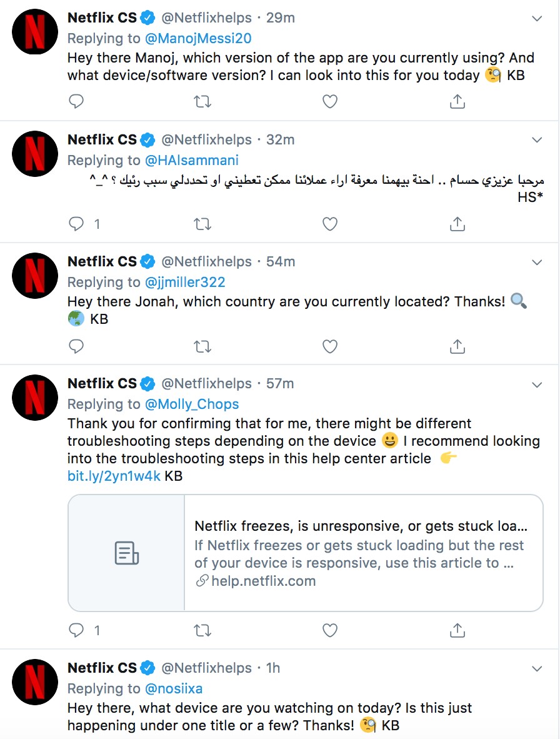Viewport: 560px width, 739px height.
Task: Open the chevron menu on the 54m tweet
Action: pyautogui.click(x=537, y=263)
